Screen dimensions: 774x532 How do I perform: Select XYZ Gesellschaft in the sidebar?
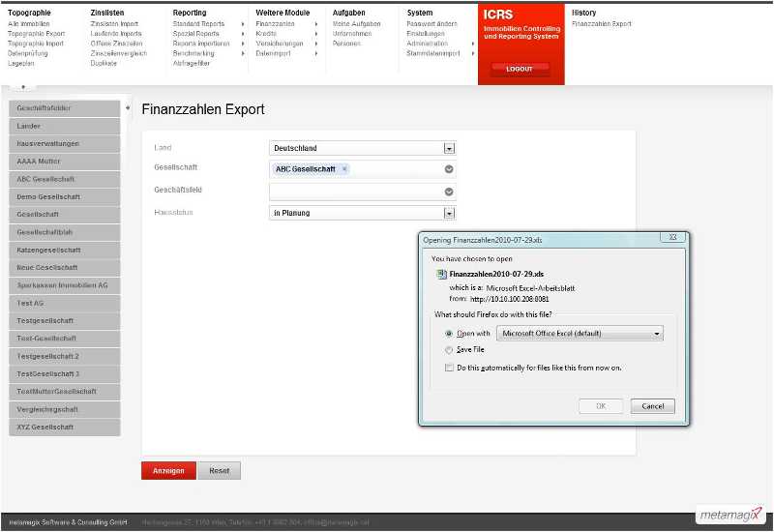(x=64, y=428)
